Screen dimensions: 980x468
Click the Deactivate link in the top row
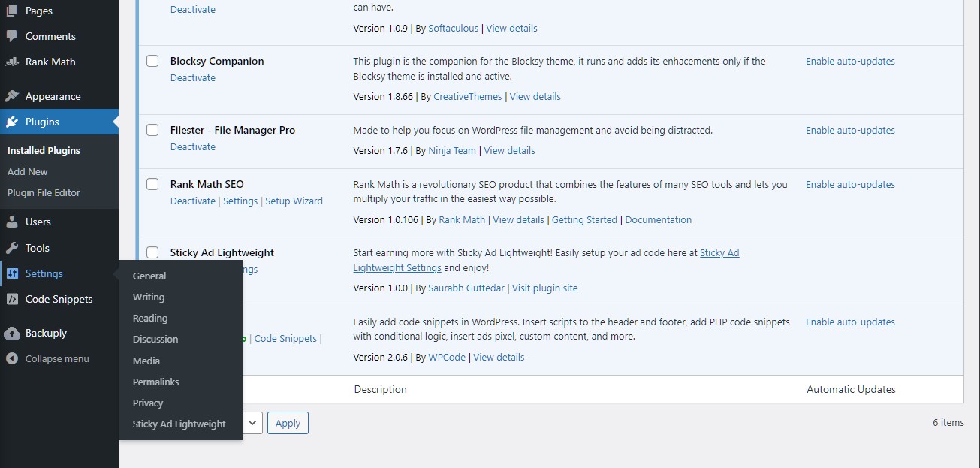tap(193, 9)
